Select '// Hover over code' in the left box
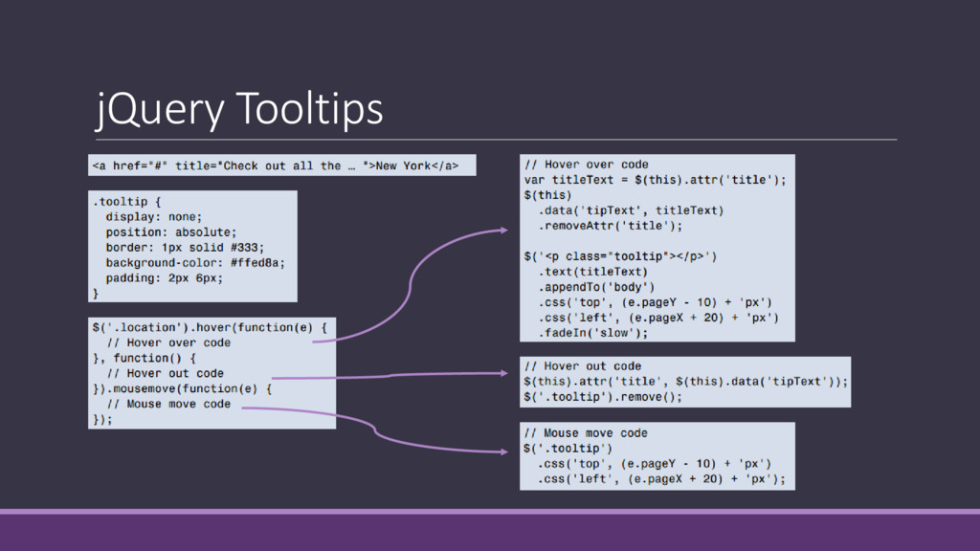 (168, 343)
